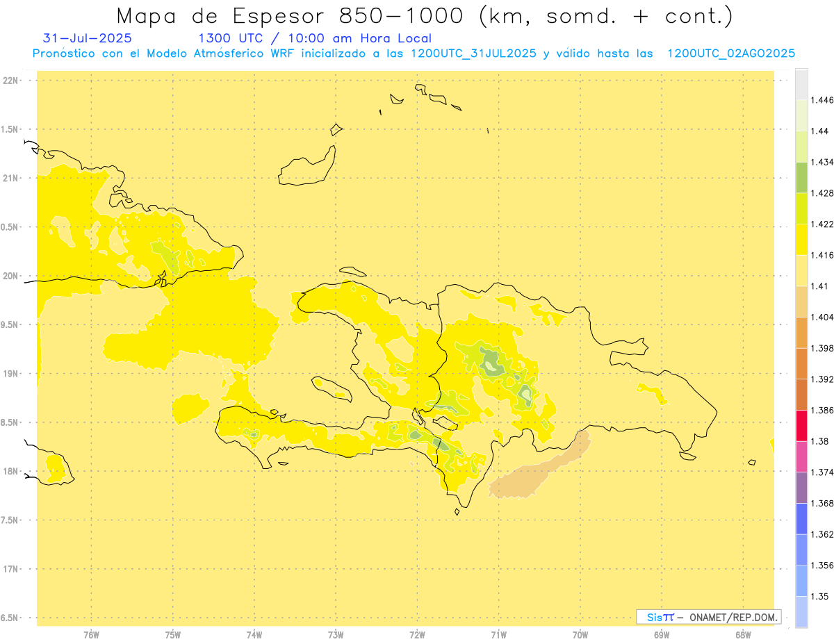The width and height of the screenshot is (834, 644).
Task: Click the initialization time text '1200UTC_31JUL2025'
Action: (x=473, y=53)
